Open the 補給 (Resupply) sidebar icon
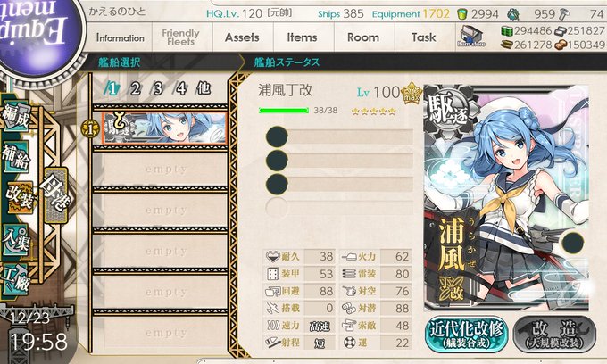 click(16, 156)
